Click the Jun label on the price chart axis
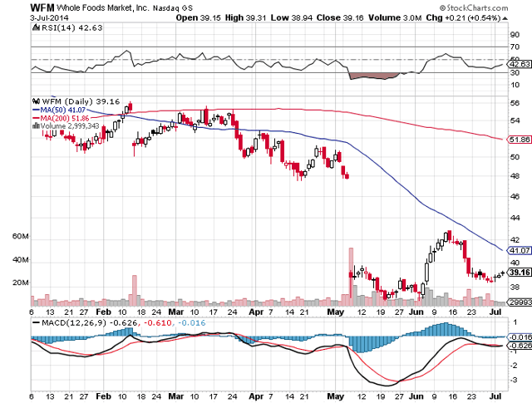This screenshot has height=403, width=532. pyautogui.click(x=416, y=312)
